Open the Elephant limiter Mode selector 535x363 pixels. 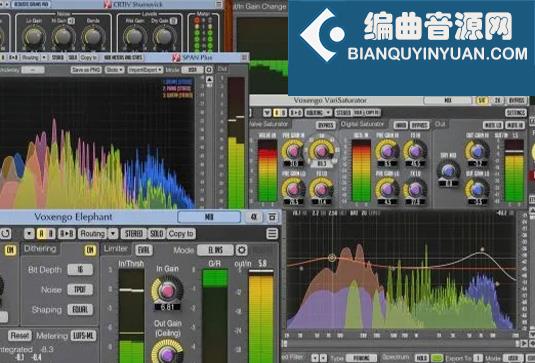click(215, 250)
